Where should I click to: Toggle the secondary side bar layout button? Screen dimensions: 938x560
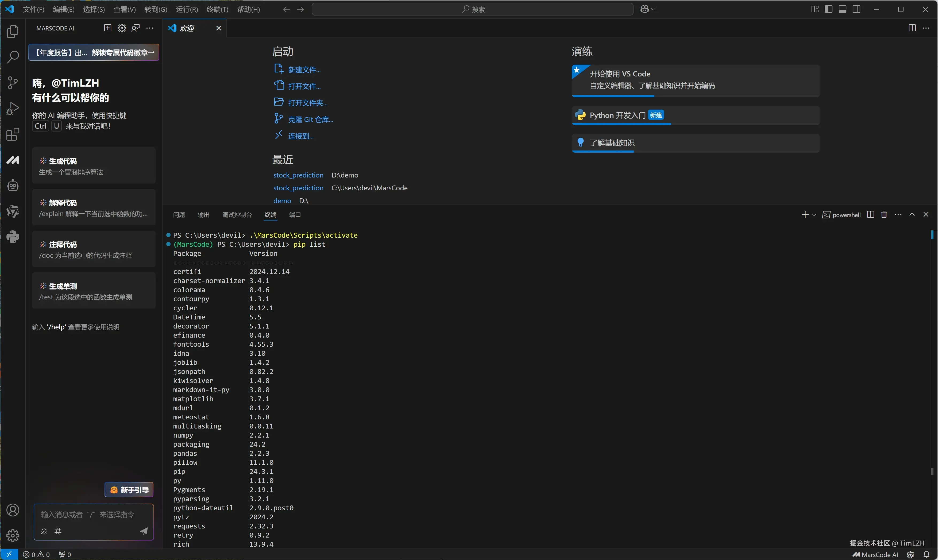[x=856, y=9]
